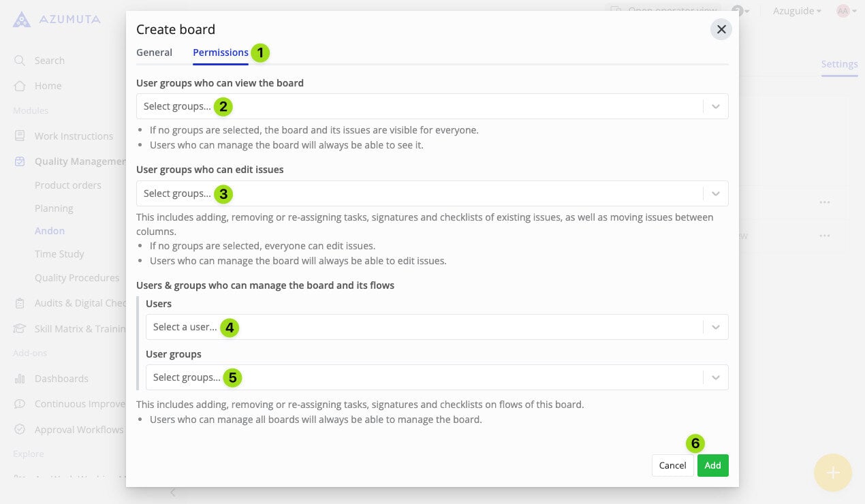The height and width of the screenshot is (504, 865).
Task: Click the Work Instructions icon
Action: pos(20,136)
